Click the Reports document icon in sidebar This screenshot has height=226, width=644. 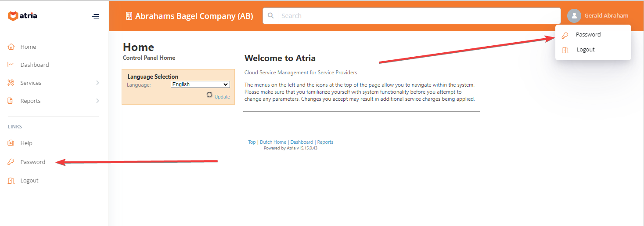(x=11, y=101)
